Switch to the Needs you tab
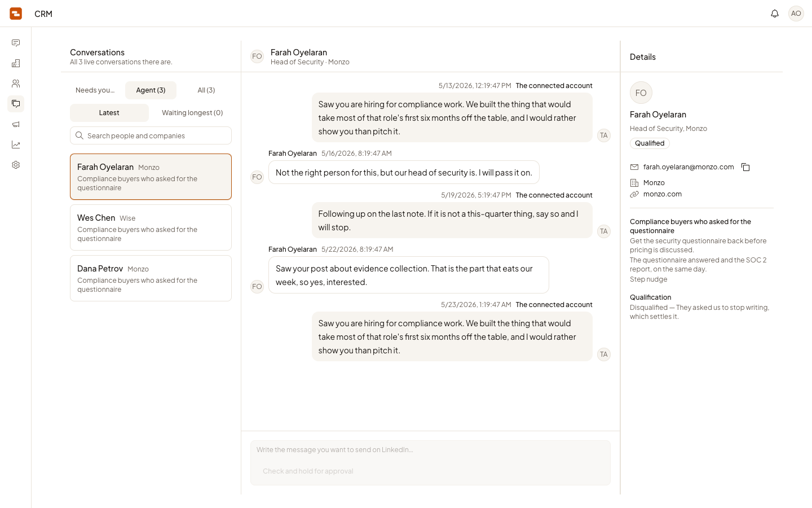 tap(95, 90)
